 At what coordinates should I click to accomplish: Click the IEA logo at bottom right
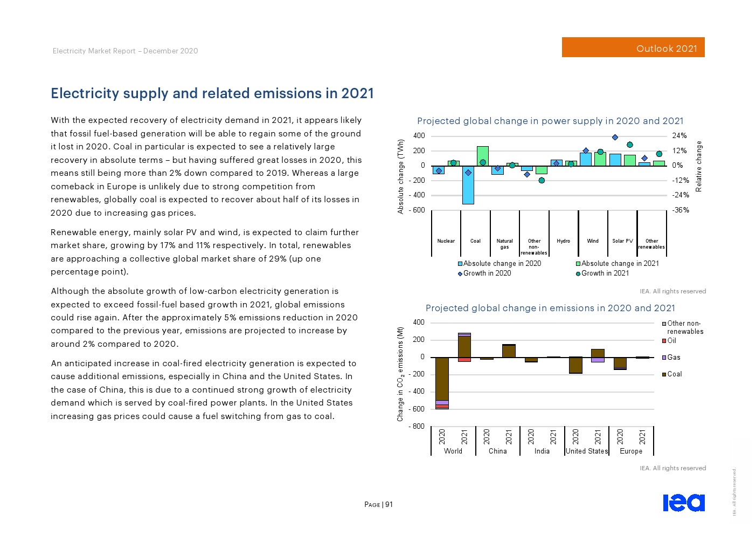(x=683, y=503)
